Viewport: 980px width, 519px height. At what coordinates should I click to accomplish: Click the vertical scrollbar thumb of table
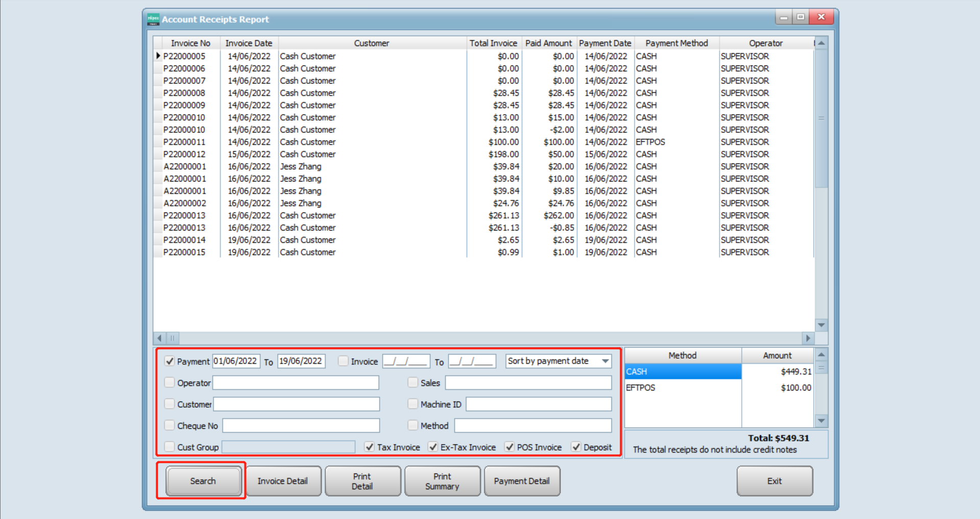pos(821,118)
